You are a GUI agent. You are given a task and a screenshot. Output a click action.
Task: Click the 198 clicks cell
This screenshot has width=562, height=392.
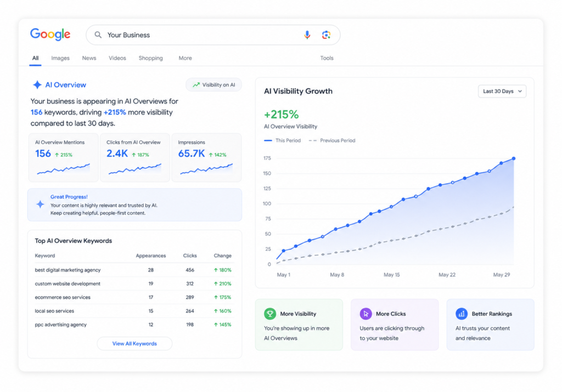pyautogui.click(x=189, y=325)
